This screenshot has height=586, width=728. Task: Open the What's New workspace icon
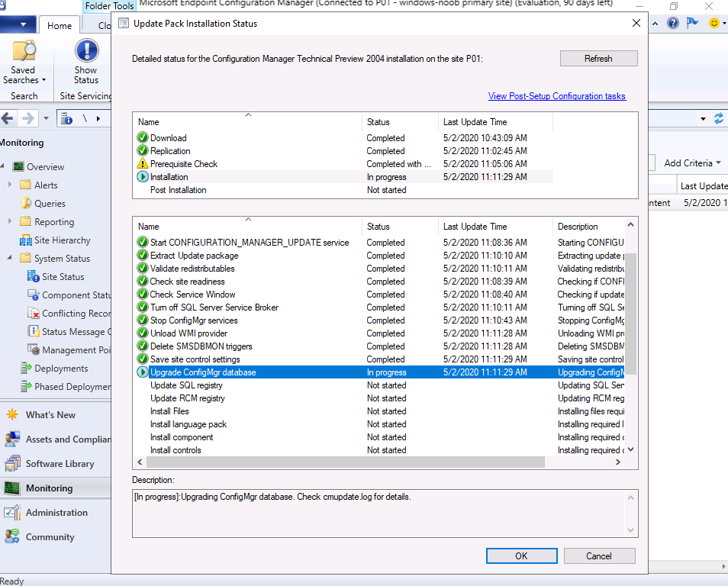[12, 414]
